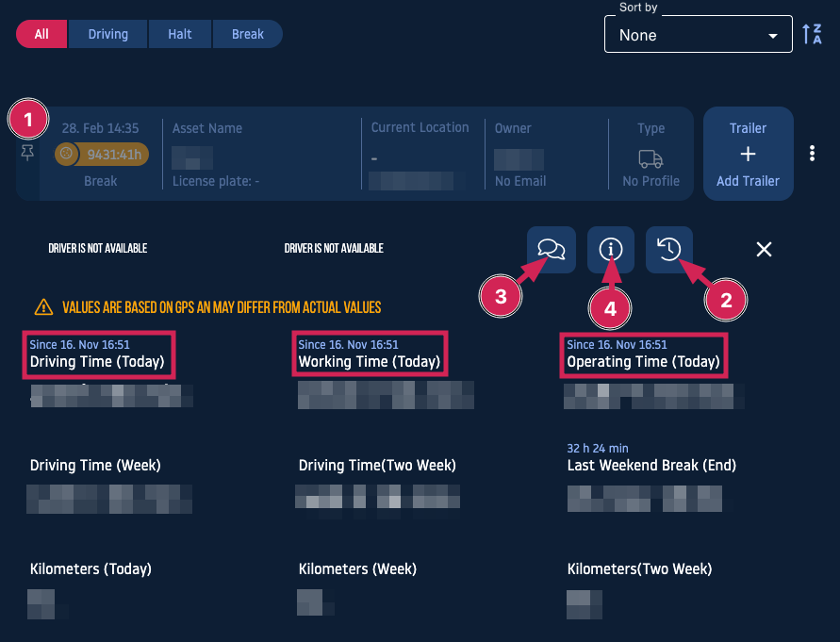This screenshot has height=642, width=840.
Task: Click the orange 9431:41h break badge
Action: [101, 155]
